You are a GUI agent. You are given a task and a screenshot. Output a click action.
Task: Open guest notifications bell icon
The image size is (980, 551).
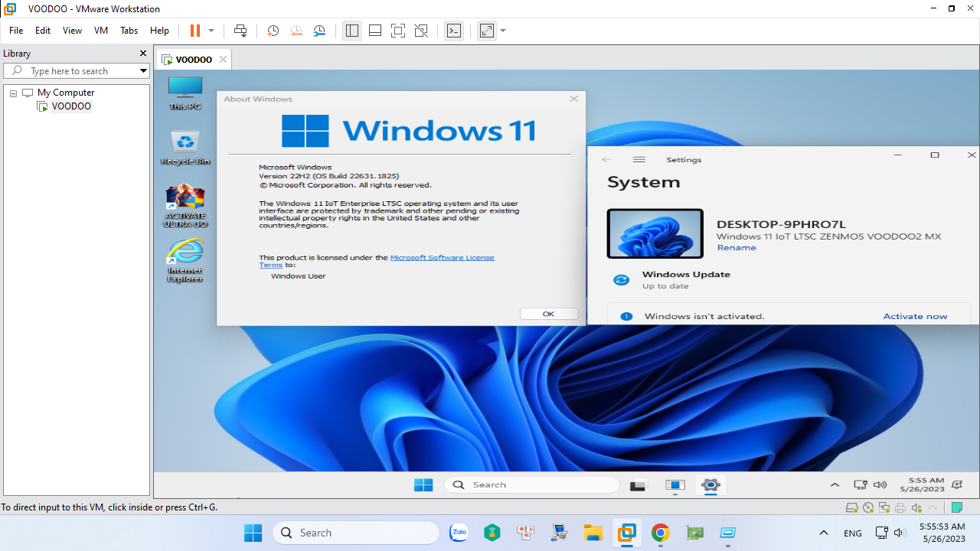pos(957,485)
